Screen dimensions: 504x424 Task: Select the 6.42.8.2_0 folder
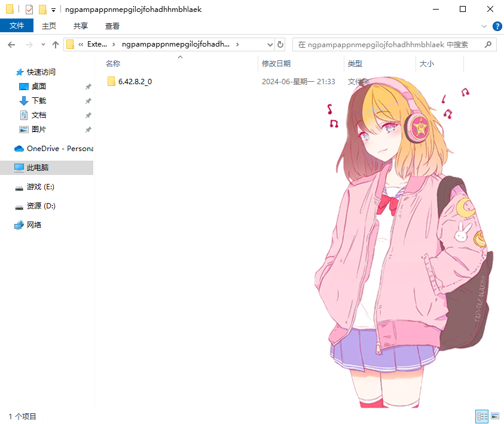[x=135, y=82]
